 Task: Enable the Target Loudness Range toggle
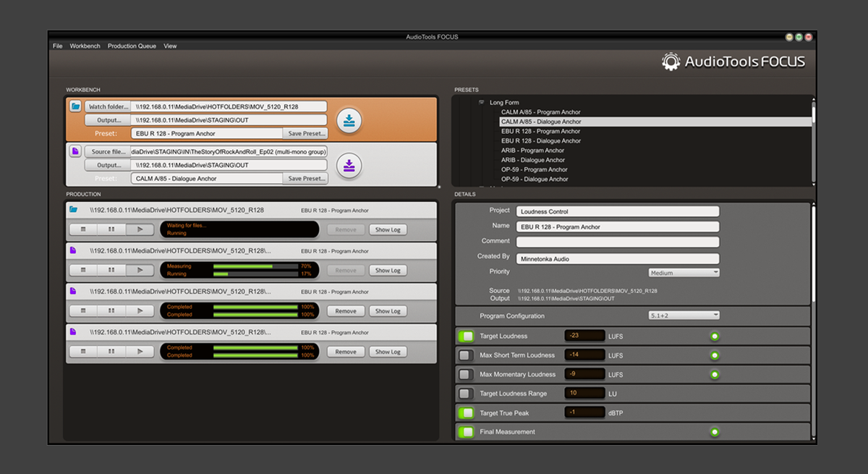point(466,394)
